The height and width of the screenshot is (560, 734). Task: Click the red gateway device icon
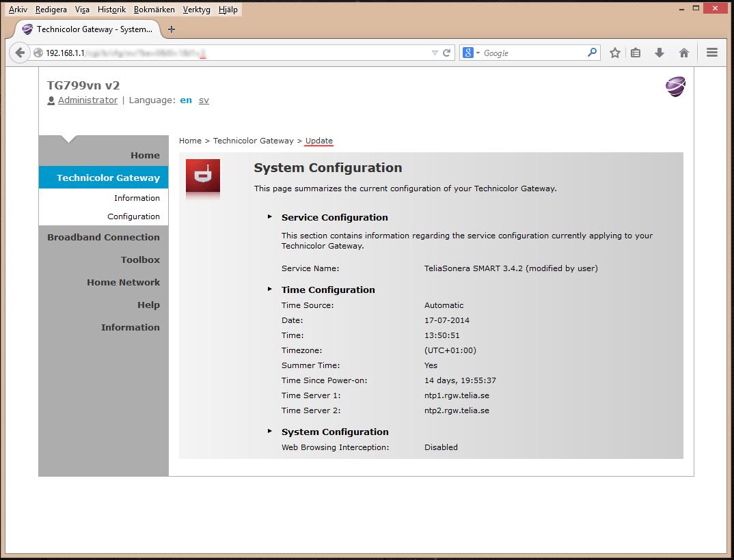coord(203,176)
